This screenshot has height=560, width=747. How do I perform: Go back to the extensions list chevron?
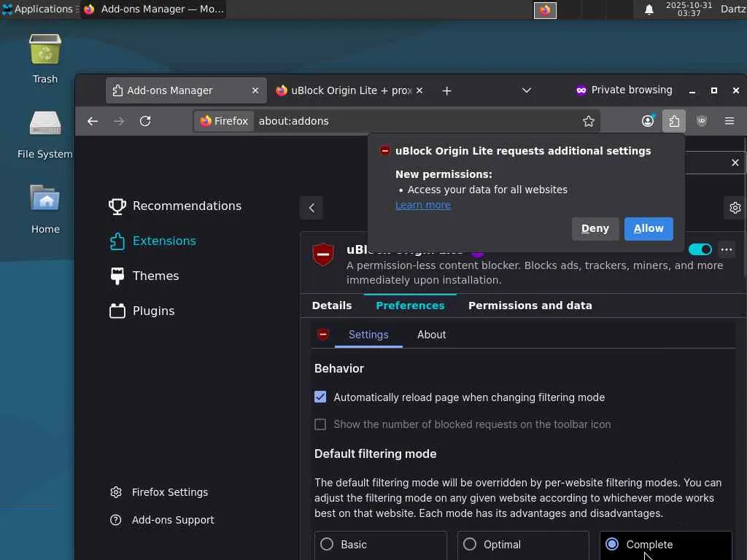tap(311, 208)
